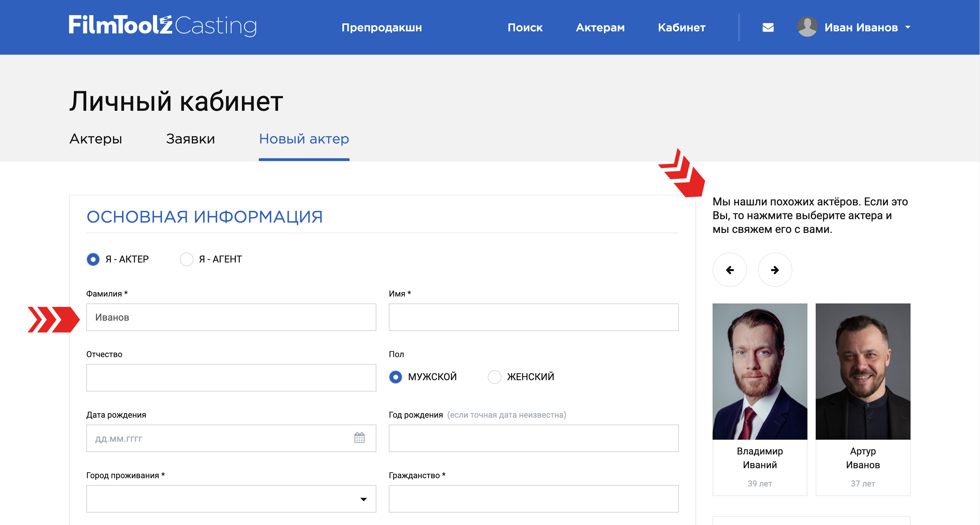The height and width of the screenshot is (525, 980).
Task: Click the "Мы нашли похожих актёров" message
Action: pyautogui.click(x=810, y=215)
